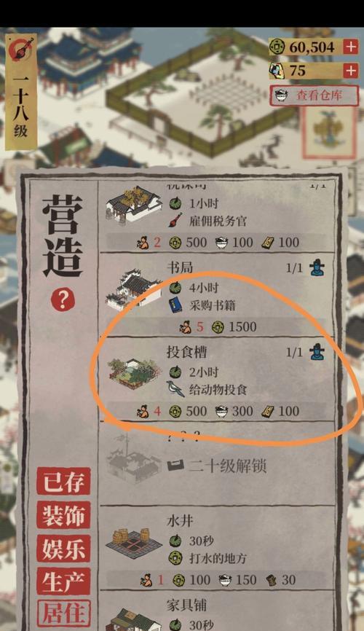Viewport: 364px width, 631px height.
Task: Add gems with the plus button beside 75
Action: click(351, 71)
